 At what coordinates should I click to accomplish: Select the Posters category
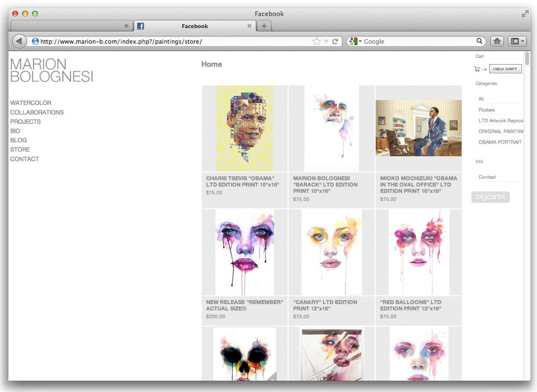click(486, 110)
